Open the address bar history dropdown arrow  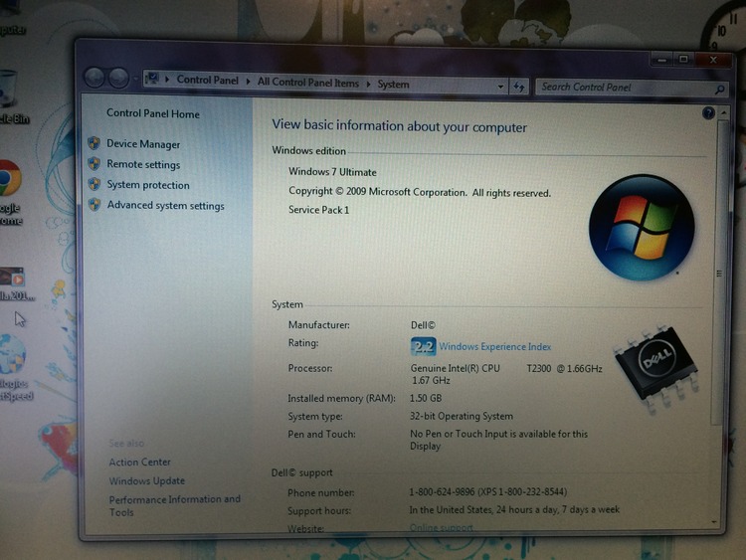tap(500, 87)
